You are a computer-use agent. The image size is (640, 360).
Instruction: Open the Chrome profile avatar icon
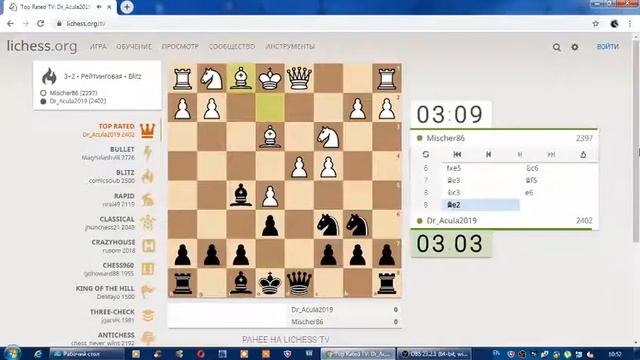(x=614, y=24)
